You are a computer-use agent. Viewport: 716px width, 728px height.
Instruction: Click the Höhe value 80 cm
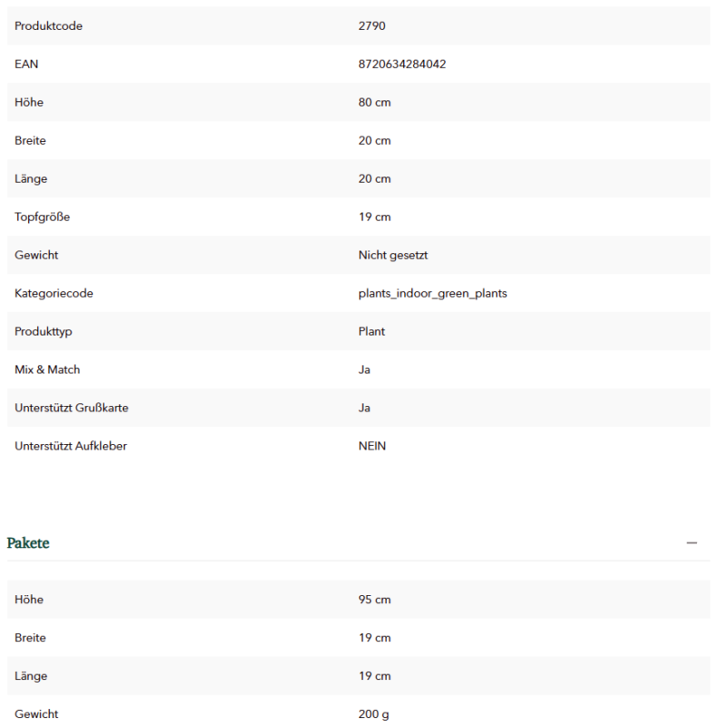click(375, 102)
